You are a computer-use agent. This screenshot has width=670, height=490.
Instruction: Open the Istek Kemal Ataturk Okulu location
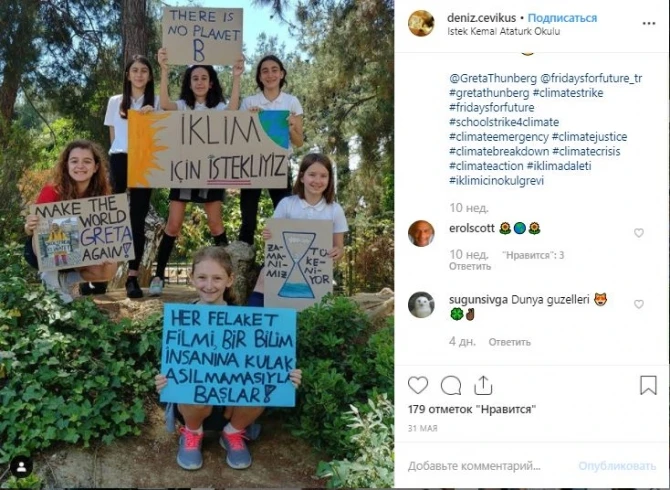point(503,32)
